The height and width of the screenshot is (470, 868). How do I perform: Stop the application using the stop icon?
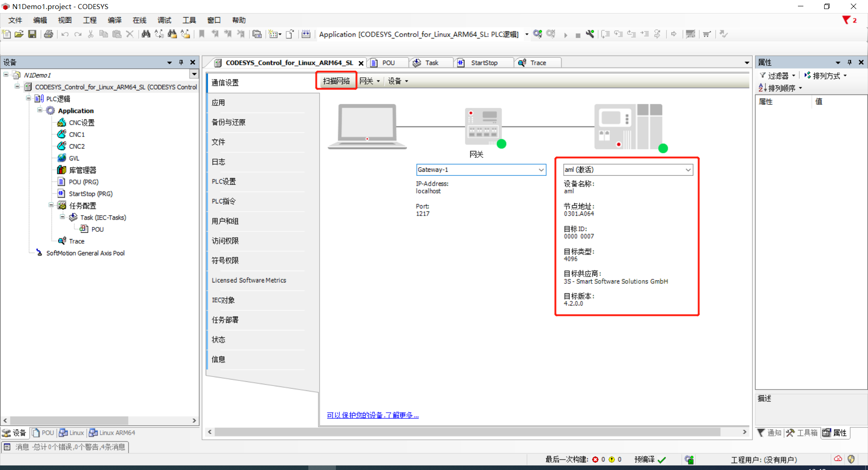578,34
